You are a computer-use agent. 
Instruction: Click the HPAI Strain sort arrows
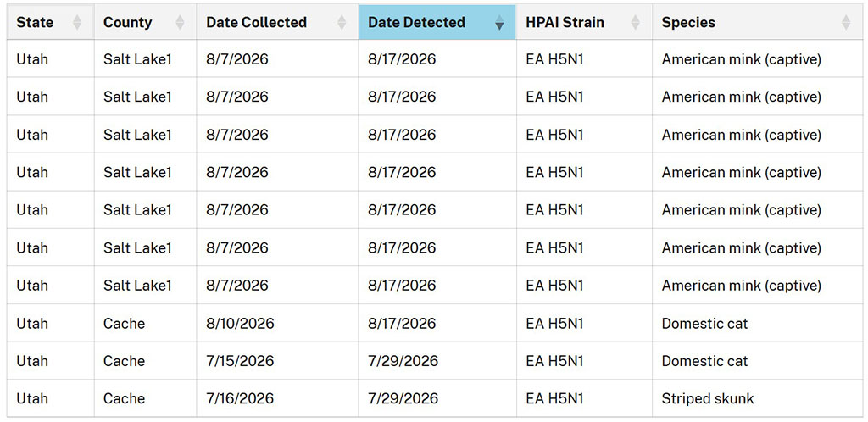pos(636,23)
